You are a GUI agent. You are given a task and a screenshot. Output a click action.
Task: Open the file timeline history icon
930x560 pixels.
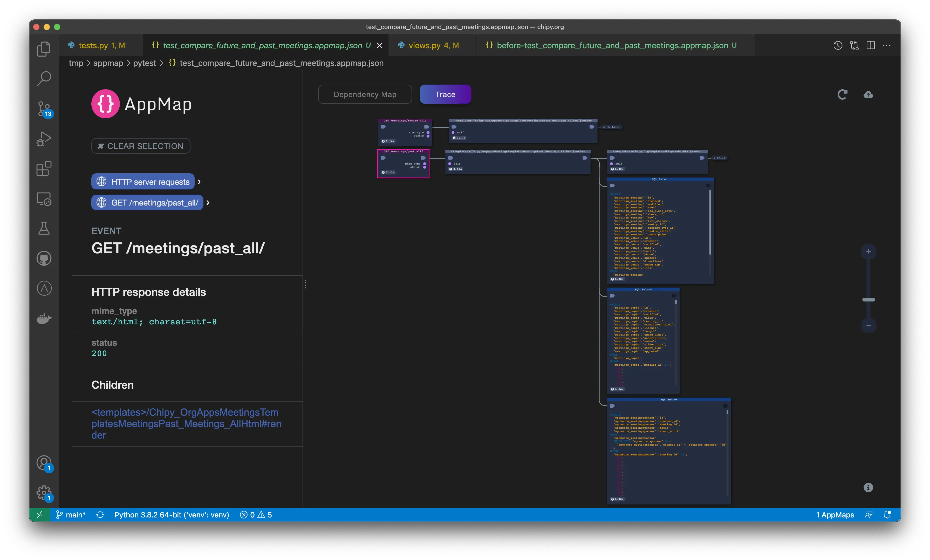point(838,45)
